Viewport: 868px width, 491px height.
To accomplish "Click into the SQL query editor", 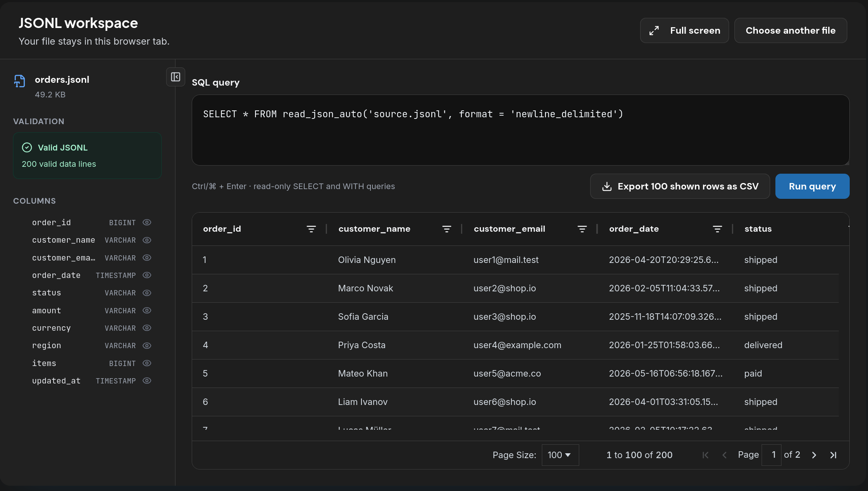I will point(520,130).
